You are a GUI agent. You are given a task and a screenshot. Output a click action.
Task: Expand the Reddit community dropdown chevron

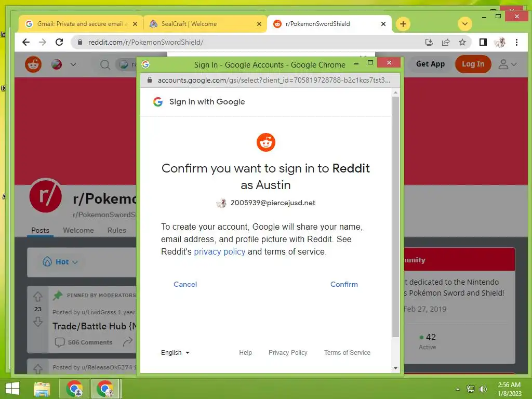point(73,64)
